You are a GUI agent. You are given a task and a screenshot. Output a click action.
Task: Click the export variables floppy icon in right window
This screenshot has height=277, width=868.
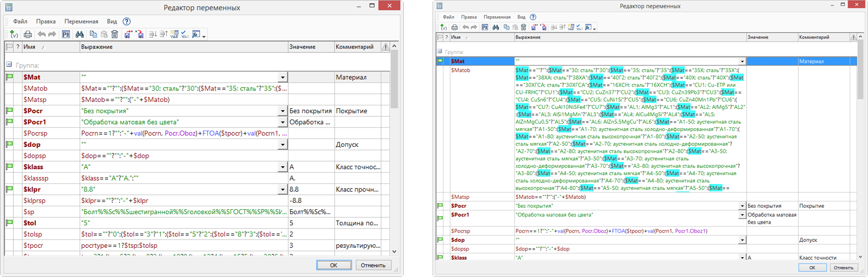click(x=534, y=27)
